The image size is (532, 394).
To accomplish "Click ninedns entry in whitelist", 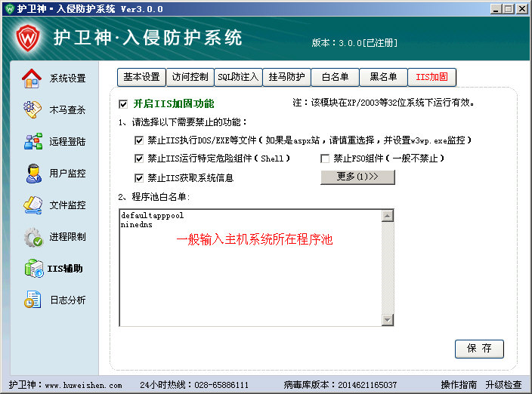I will tap(136, 225).
